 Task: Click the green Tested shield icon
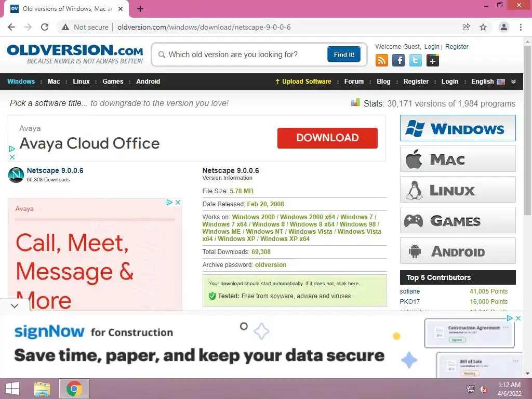[x=212, y=296]
